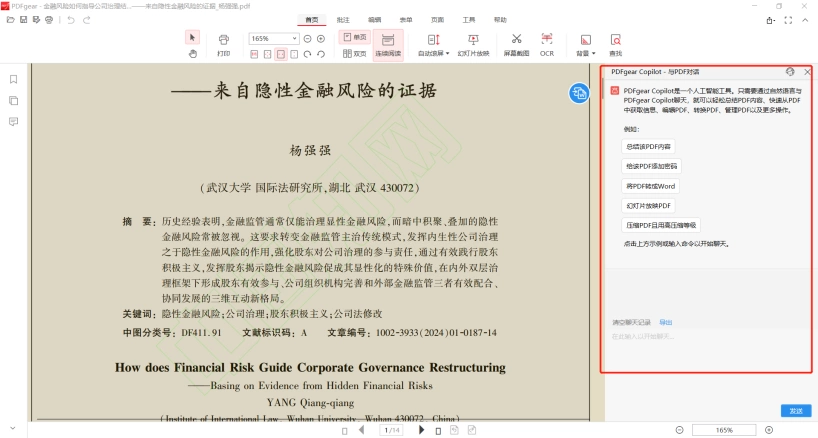The width and height of the screenshot is (818, 438).
Task: Open the find search tool
Action: coord(616,45)
